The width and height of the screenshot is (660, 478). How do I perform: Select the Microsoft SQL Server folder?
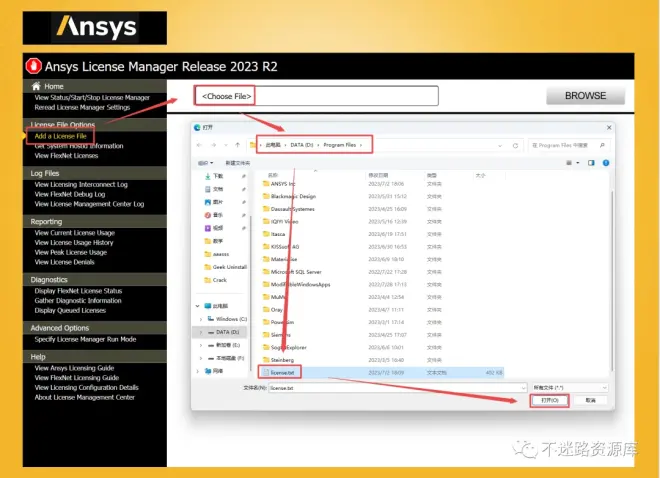pos(292,272)
